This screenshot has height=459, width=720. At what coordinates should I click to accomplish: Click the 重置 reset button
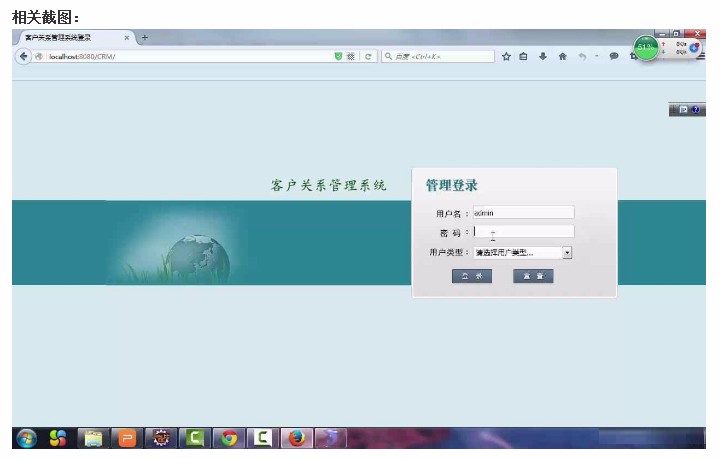[x=533, y=276]
